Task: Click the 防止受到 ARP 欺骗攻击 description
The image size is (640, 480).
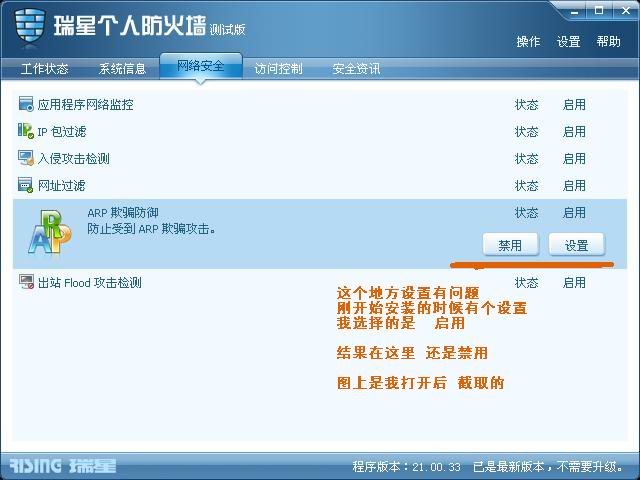Action: (151, 229)
